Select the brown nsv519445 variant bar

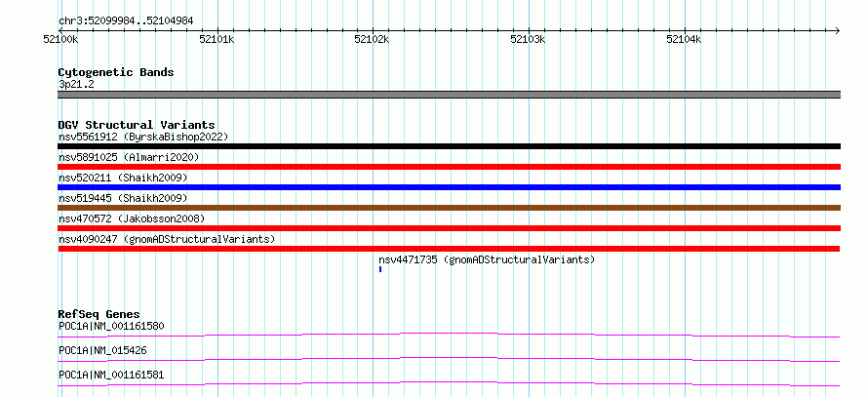pos(449,208)
